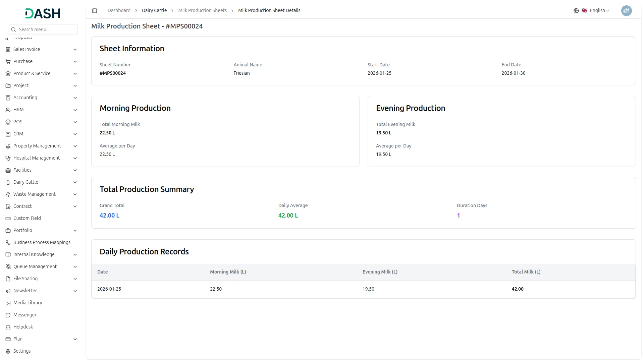Click the Morning Milk (L) column header
The height and width of the screenshot is (362, 644).
tap(228, 272)
